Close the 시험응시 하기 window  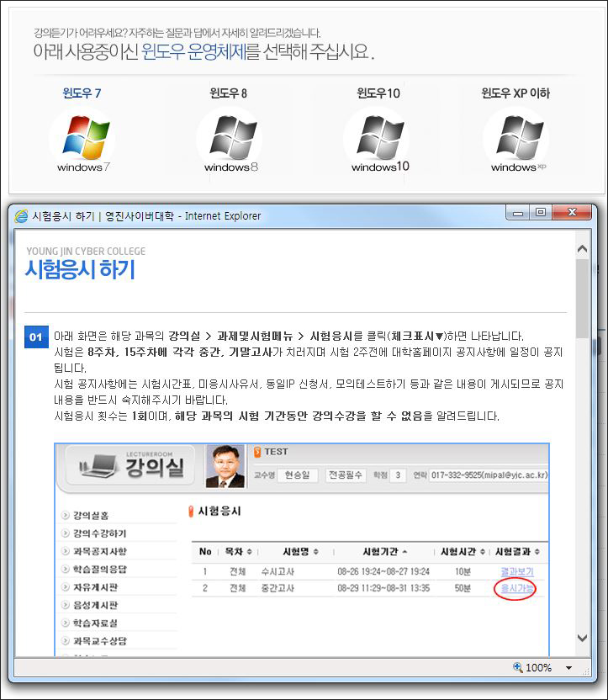point(573,213)
